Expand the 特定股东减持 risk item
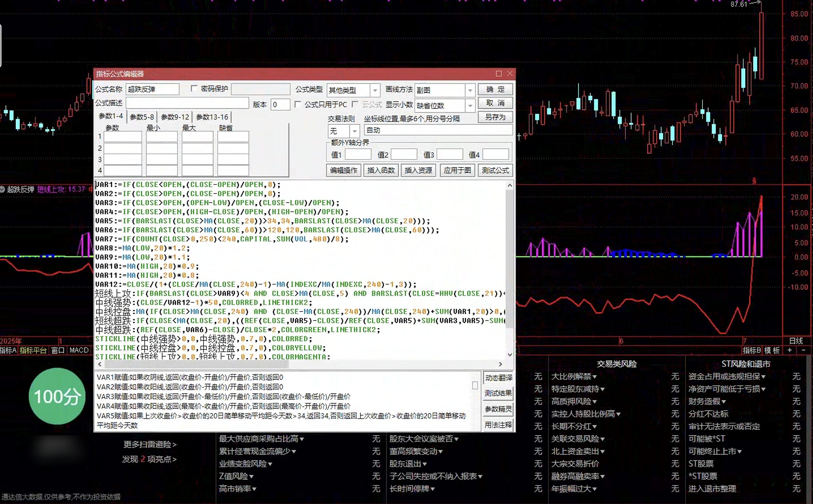813x504 pixels. pos(578,389)
